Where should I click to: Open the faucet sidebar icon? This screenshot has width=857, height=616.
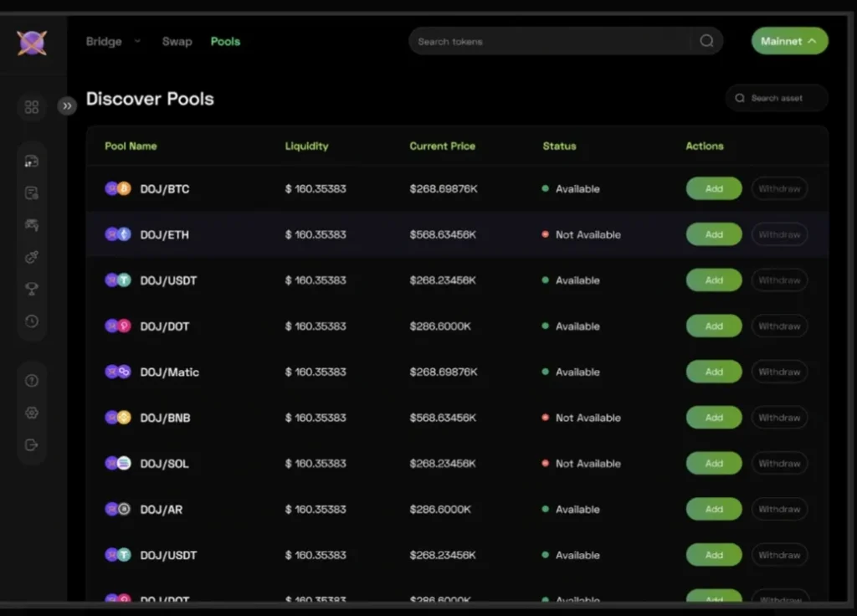[x=32, y=224]
